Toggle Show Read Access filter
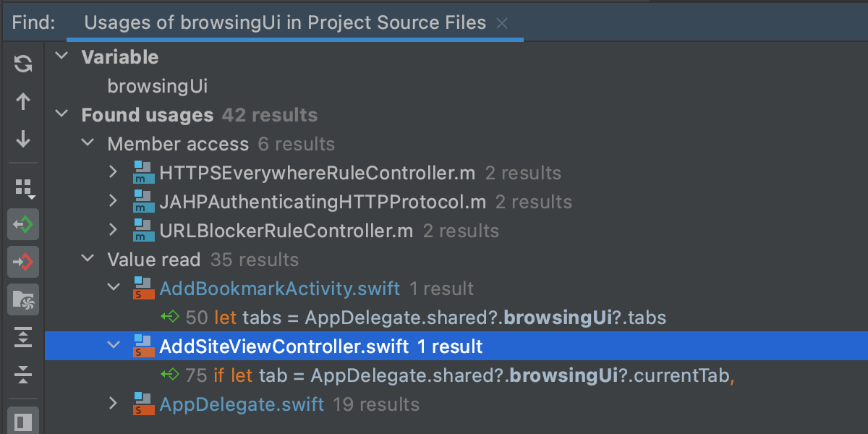Screen dimensions: 868x434 (23, 226)
